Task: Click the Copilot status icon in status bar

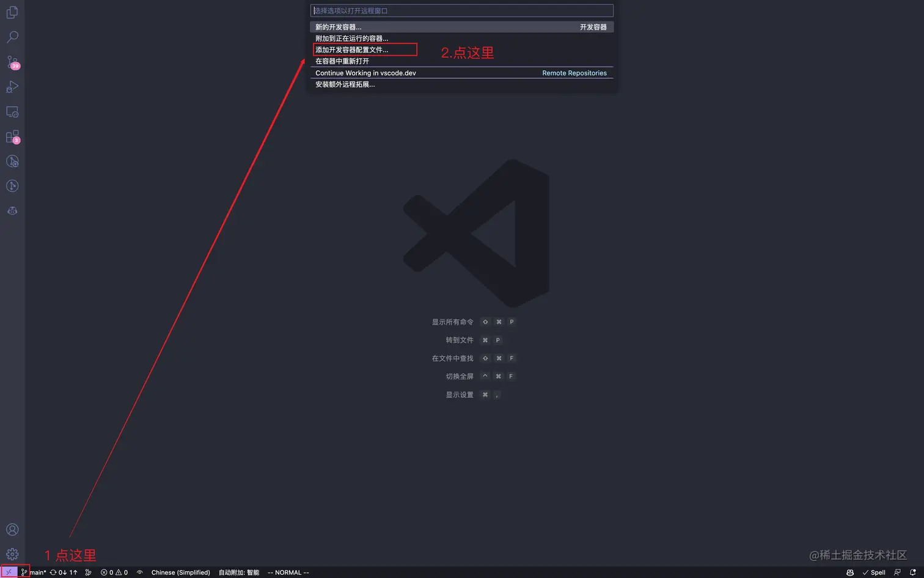Action: [x=850, y=572]
